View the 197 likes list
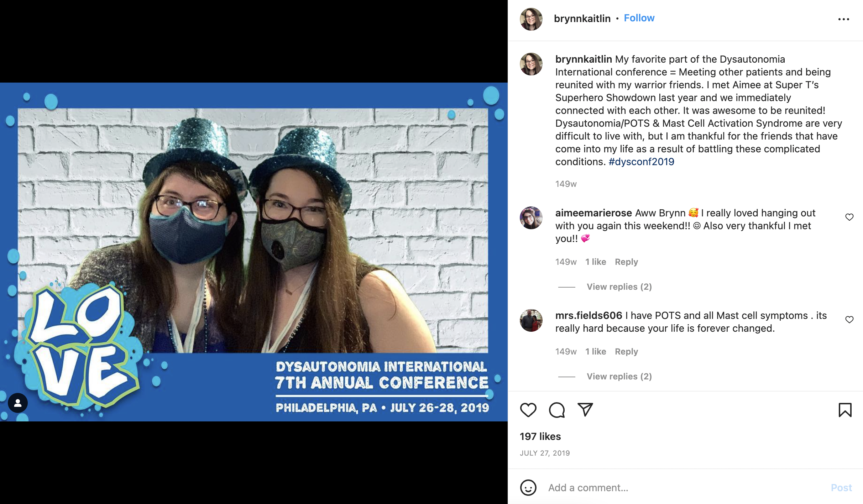Screen dimensions: 863x504 (540, 436)
